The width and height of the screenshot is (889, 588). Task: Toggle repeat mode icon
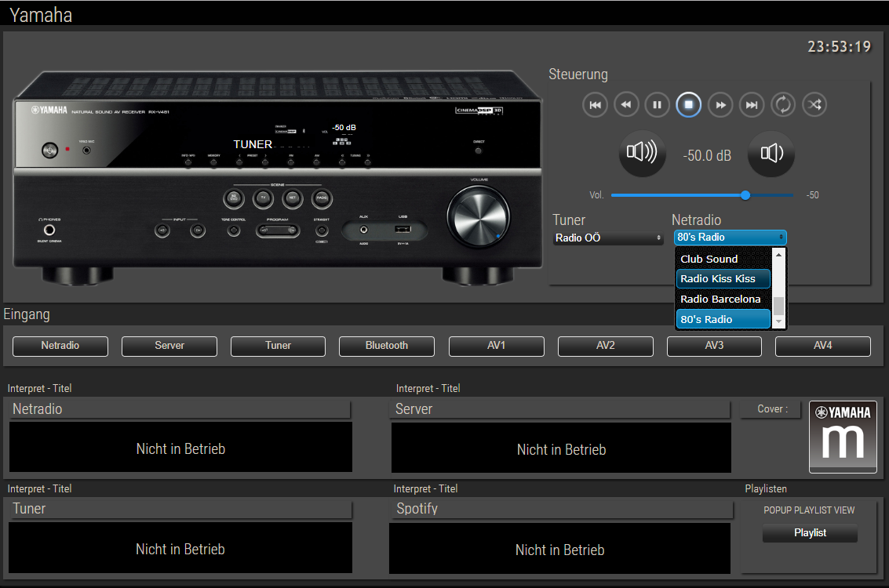tap(783, 105)
